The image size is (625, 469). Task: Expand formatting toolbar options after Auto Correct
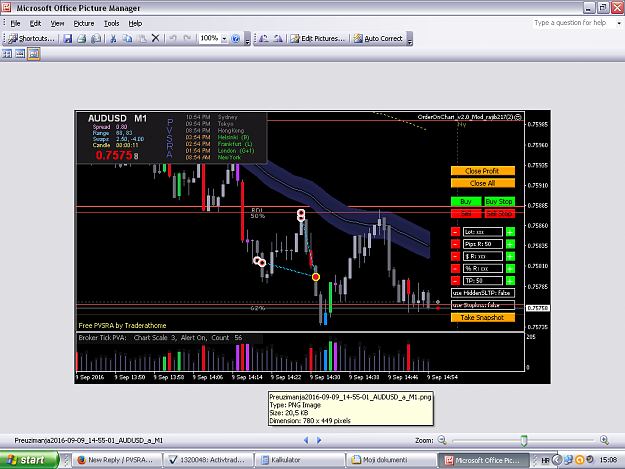click(409, 40)
